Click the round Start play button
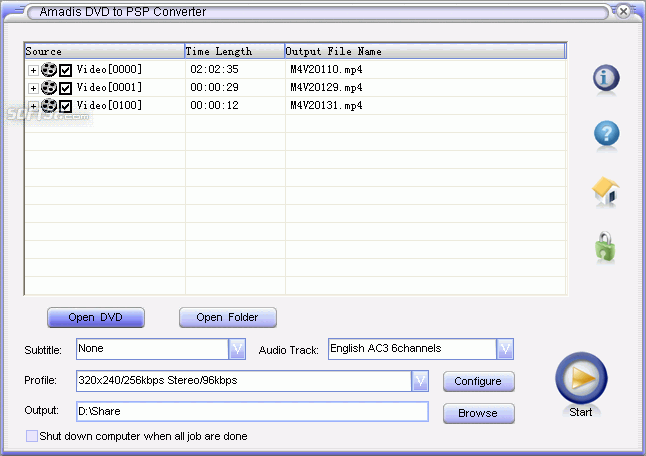The image size is (646, 456). tap(581, 378)
